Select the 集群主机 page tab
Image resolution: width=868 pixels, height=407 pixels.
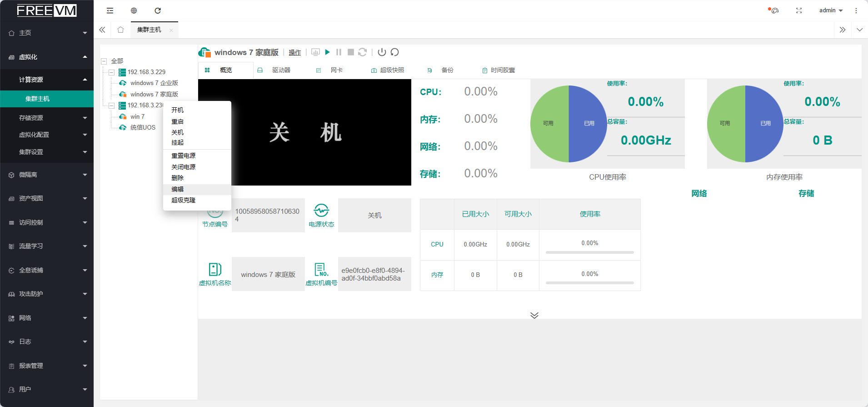149,30
